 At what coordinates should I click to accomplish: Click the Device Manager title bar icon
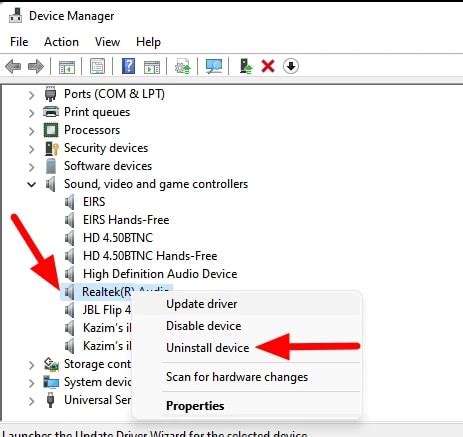coord(15,16)
